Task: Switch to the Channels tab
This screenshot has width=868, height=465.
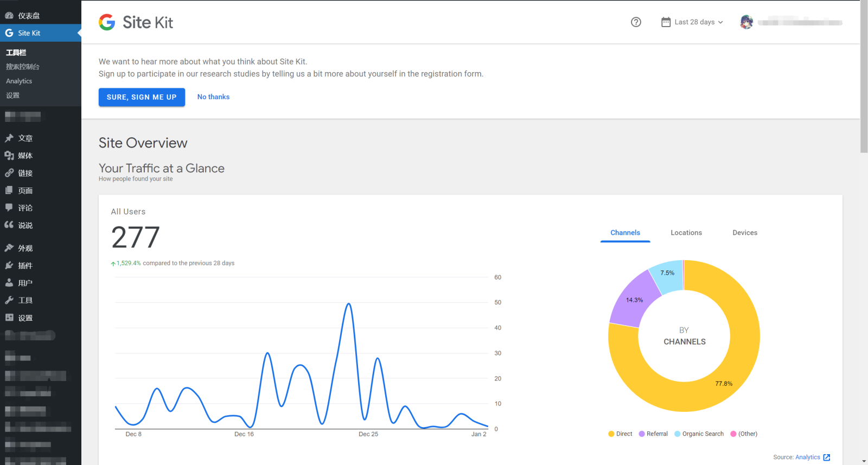Action: (x=625, y=232)
